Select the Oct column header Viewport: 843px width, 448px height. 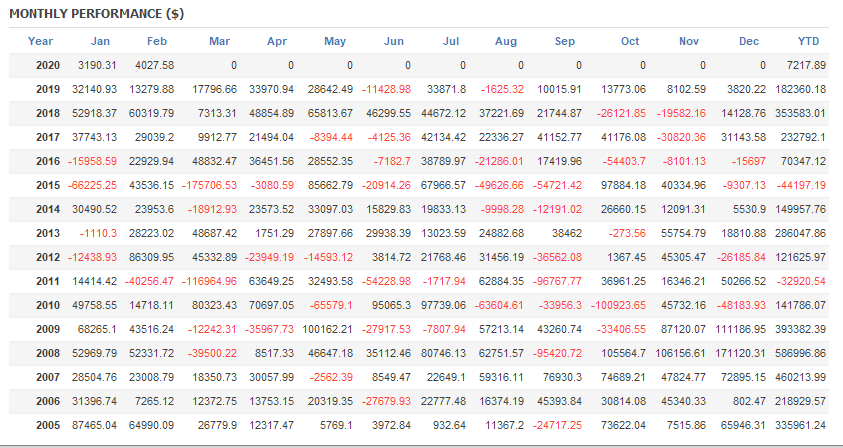(629, 41)
